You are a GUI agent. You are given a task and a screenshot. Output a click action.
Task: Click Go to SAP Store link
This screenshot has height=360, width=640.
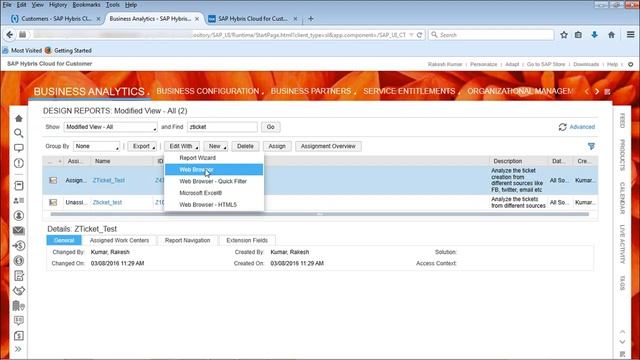[x=546, y=64]
